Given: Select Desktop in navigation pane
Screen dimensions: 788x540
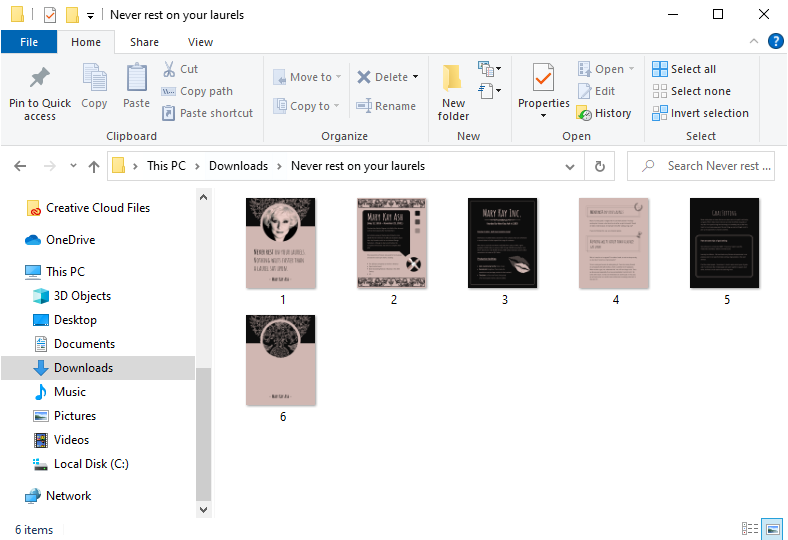Looking at the screenshot, I should 65,320.
